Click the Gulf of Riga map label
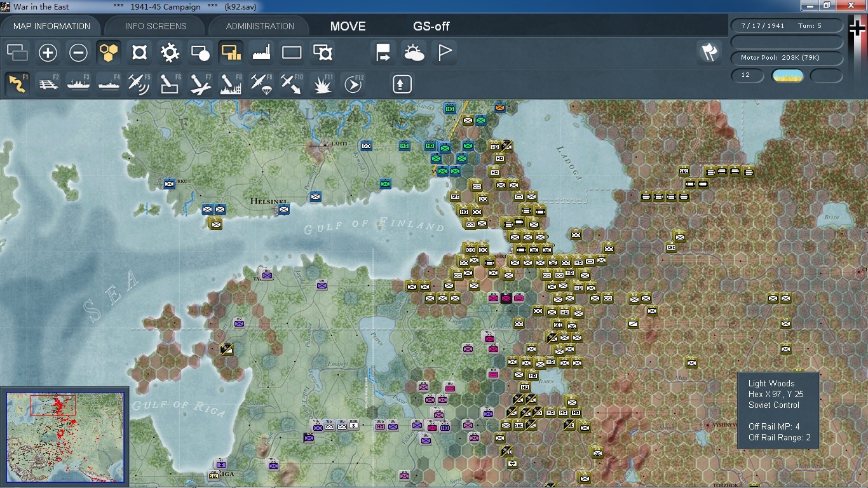Image resolution: width=868 pixels, height=488 pixels. [179, 407]
